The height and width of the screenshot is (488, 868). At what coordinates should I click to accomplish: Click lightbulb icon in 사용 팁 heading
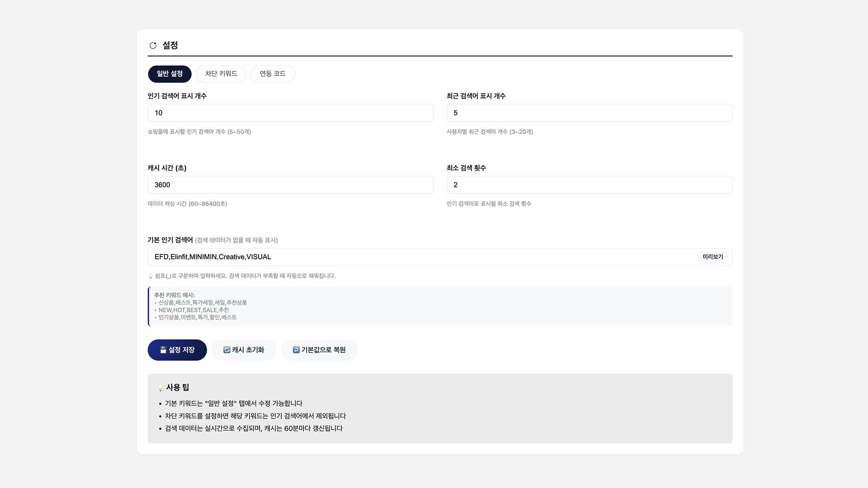point(160,388)
